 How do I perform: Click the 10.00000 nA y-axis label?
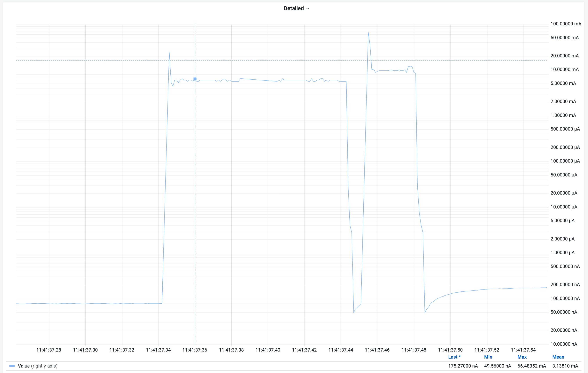[x=564, y=344]
